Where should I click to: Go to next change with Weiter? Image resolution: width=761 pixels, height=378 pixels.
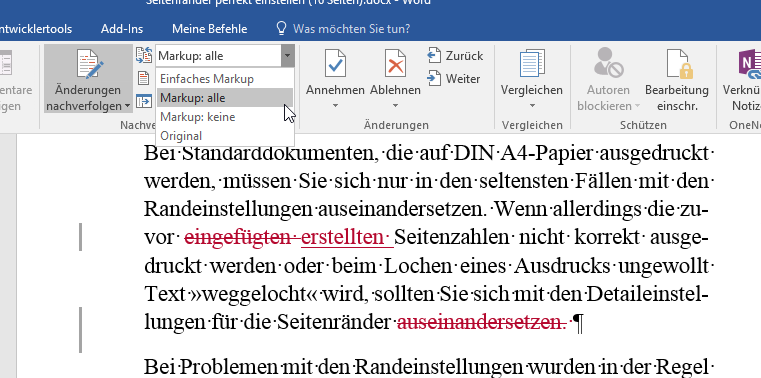pos(454,79)
